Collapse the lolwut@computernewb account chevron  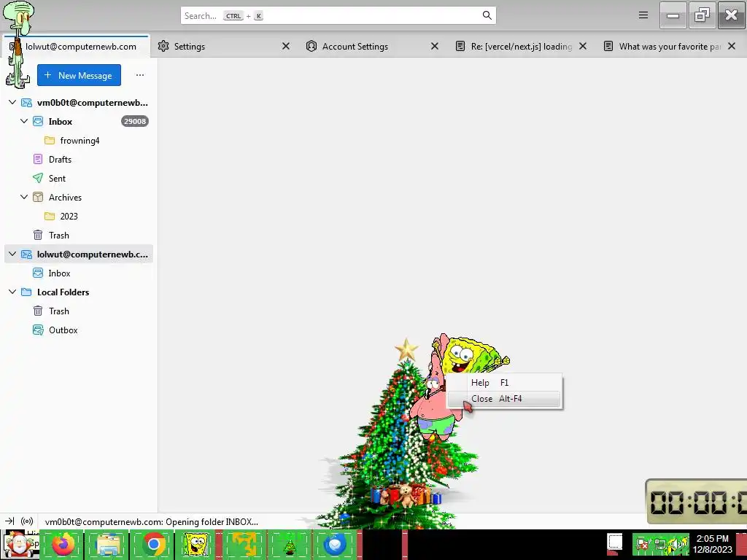[x=13, y=254]
